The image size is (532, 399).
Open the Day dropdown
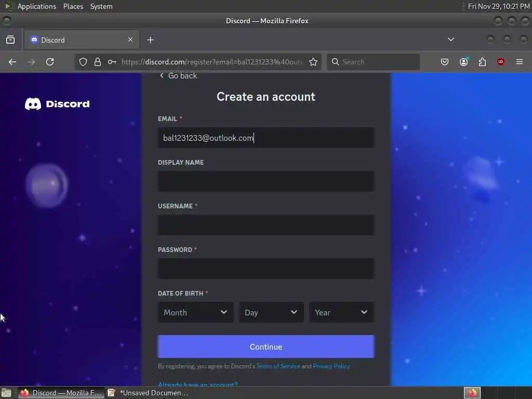tap(271, 312)
